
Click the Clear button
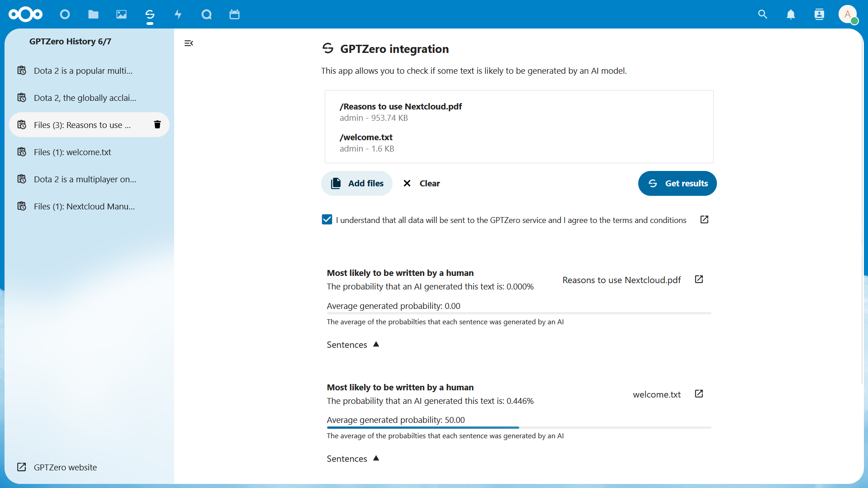pyautogui.click(x=421, y=183)
